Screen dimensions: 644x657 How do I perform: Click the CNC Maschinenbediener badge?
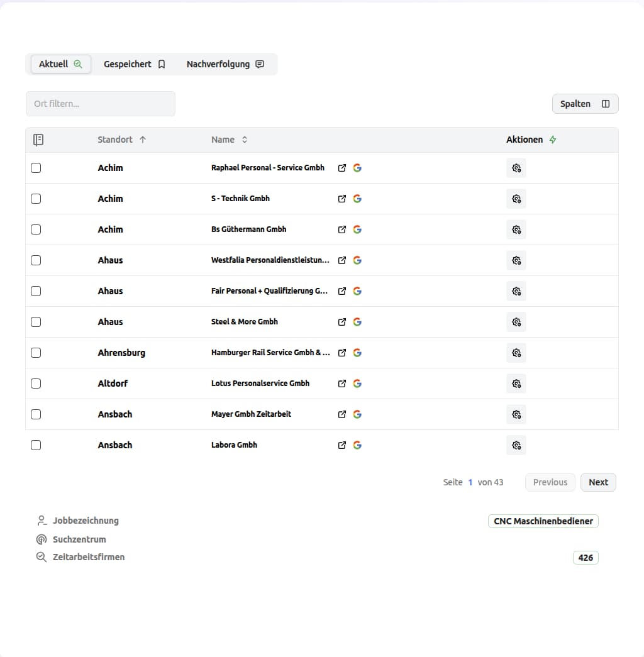pos(543,521)
